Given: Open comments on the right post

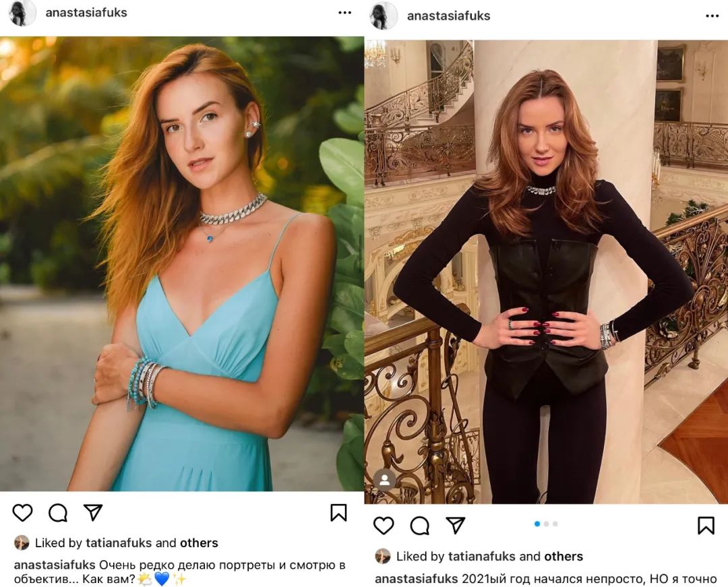Looking at the screenshot, I should (x=419, y=526).
